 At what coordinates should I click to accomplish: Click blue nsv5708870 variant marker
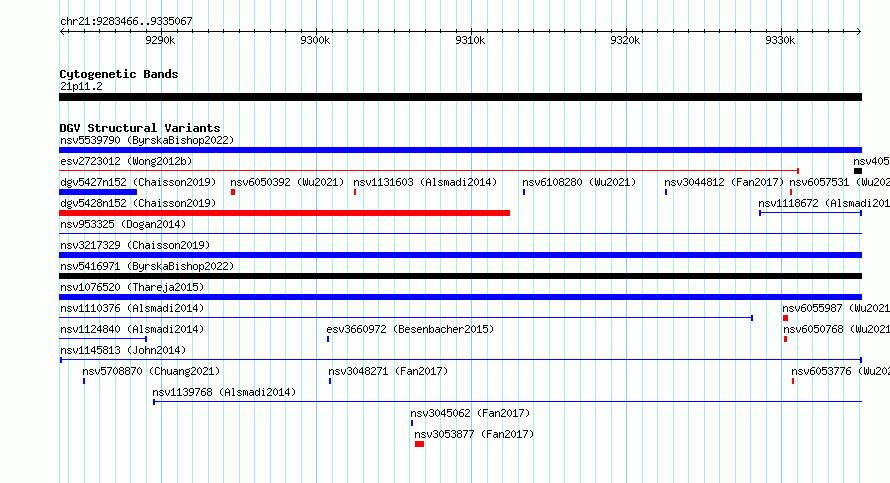84,381
